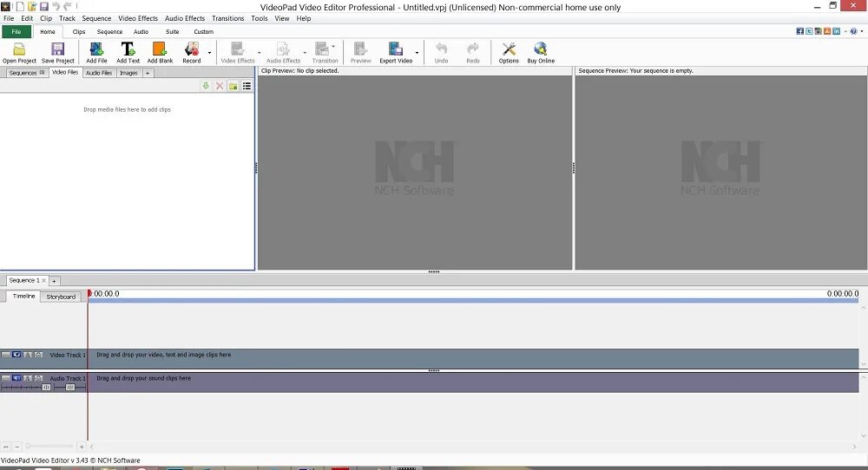Toggle the link icon on Video Track 1
This screenshot has width=868, height=470.
(38, 355)
